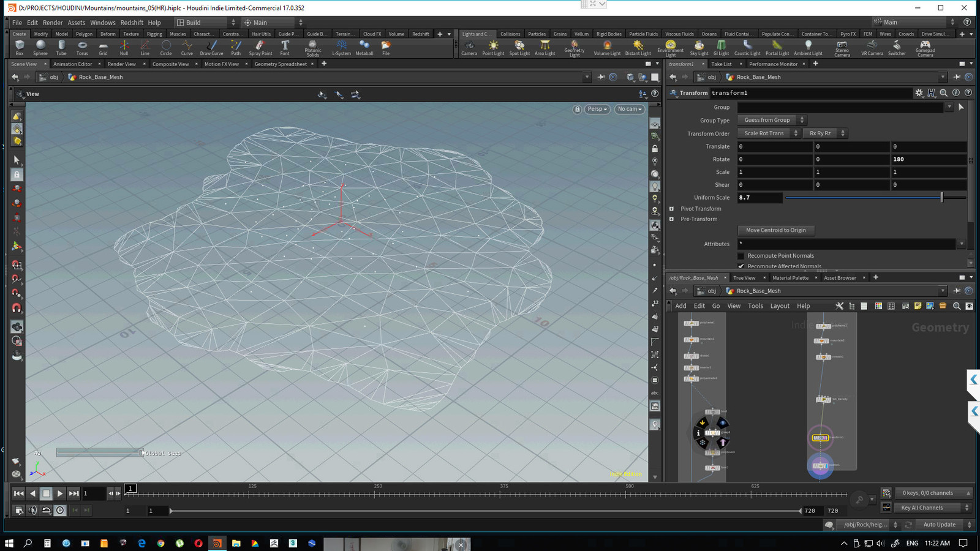Select the Environment Light shelf tool
The width and height of the screenshot is (980, 551).
pos(671,48)
